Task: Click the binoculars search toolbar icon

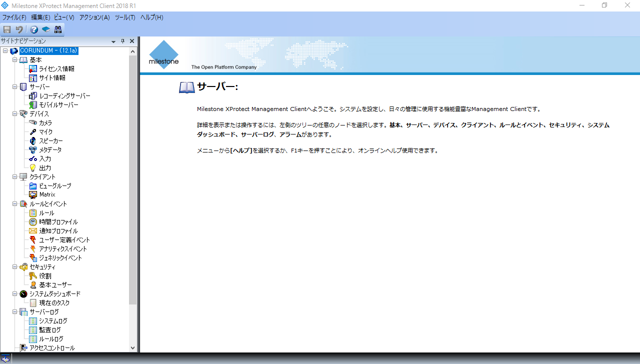Action: (58, 29)
